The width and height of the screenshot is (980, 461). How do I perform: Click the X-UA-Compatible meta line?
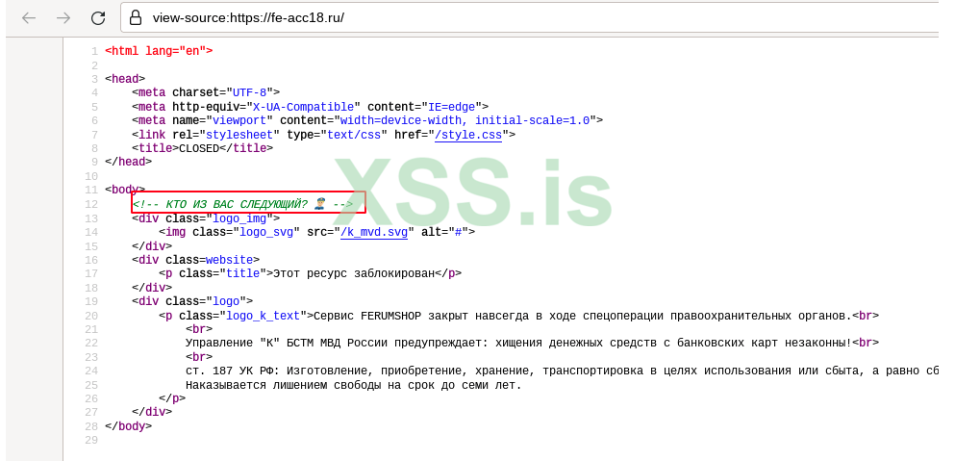point(310,107)
